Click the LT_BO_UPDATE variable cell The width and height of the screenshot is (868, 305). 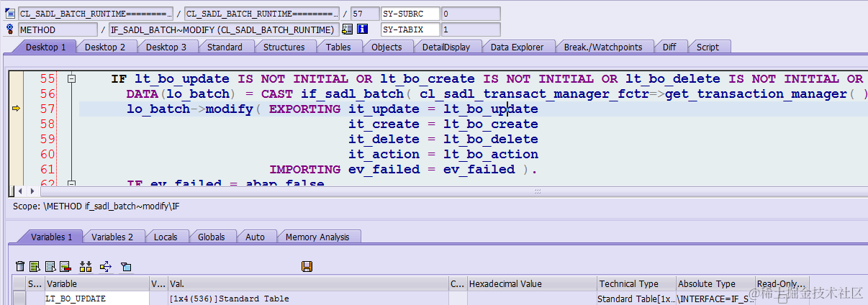[96, 299]
